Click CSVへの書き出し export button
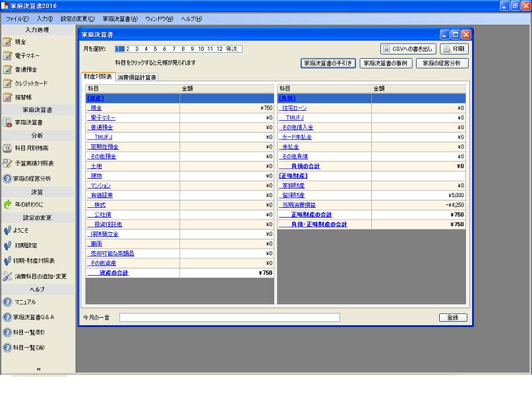This screenshot has height=399, width=532. (x=409, y=49)
